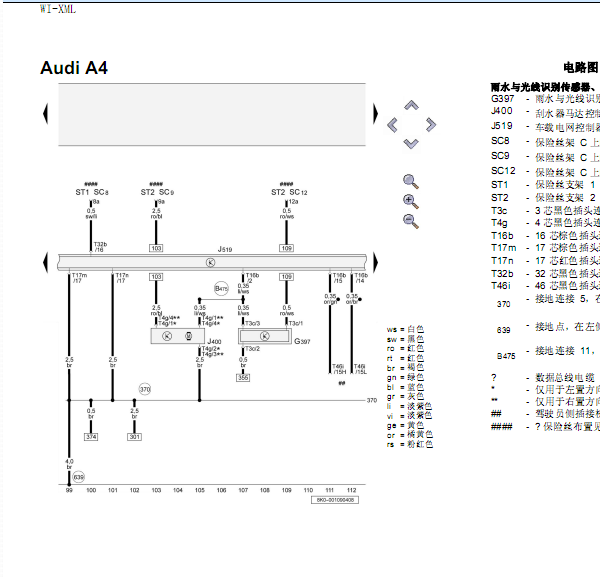This screenshot has width=600, height=577.
Task: Open the boxed 374 track reference
Action: point(91,437)
